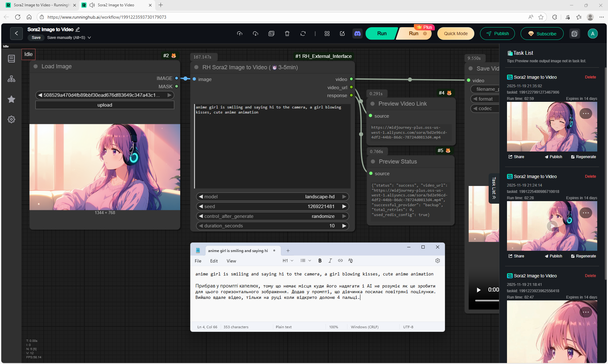Open the H1 heading dropdown in Notepad
Screen dimensions: 608x364
tap(288, 261)
